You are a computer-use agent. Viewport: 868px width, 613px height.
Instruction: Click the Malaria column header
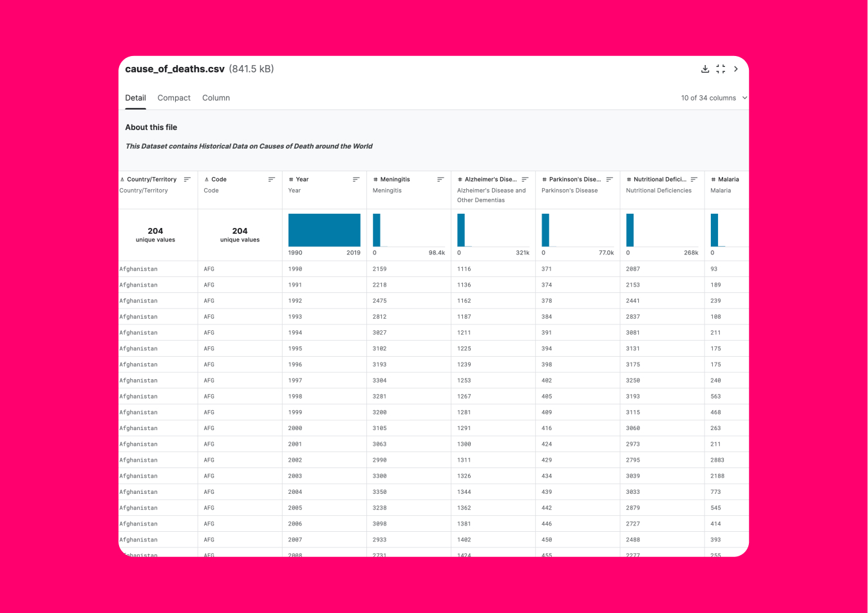[x=728, y=180]
